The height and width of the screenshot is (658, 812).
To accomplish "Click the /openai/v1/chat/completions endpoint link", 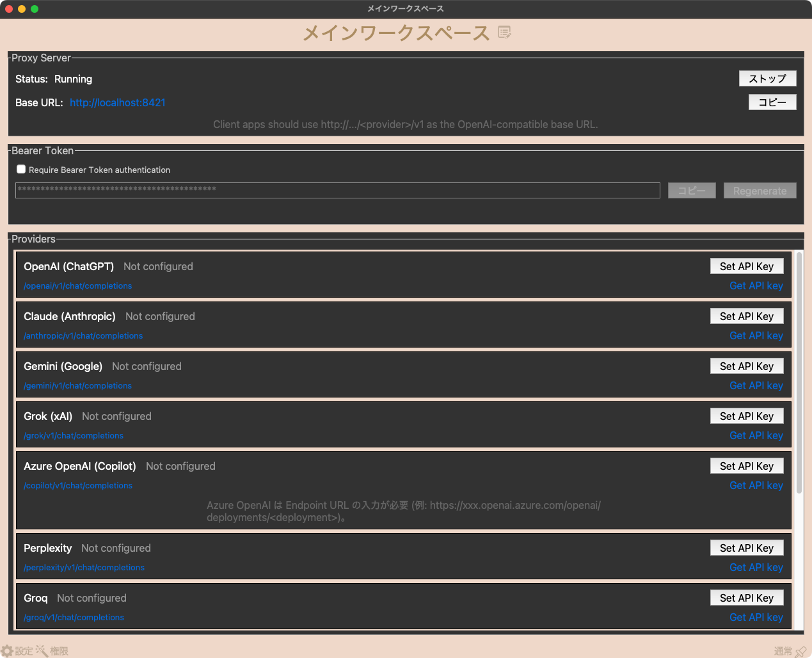I will pos(77,285).
